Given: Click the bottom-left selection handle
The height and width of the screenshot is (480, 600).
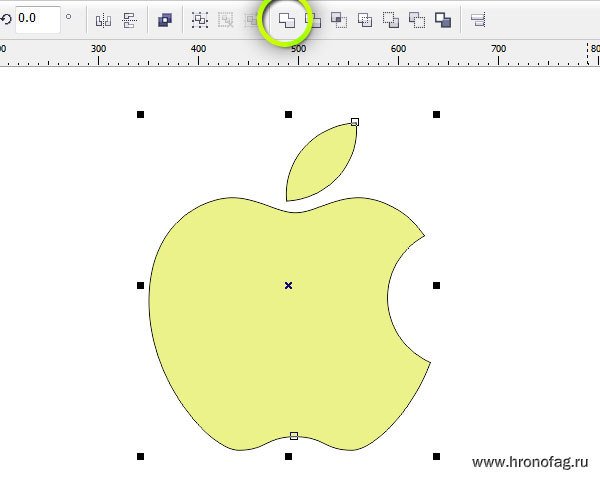Looking at the screenshot, I should tap(140, 456).
